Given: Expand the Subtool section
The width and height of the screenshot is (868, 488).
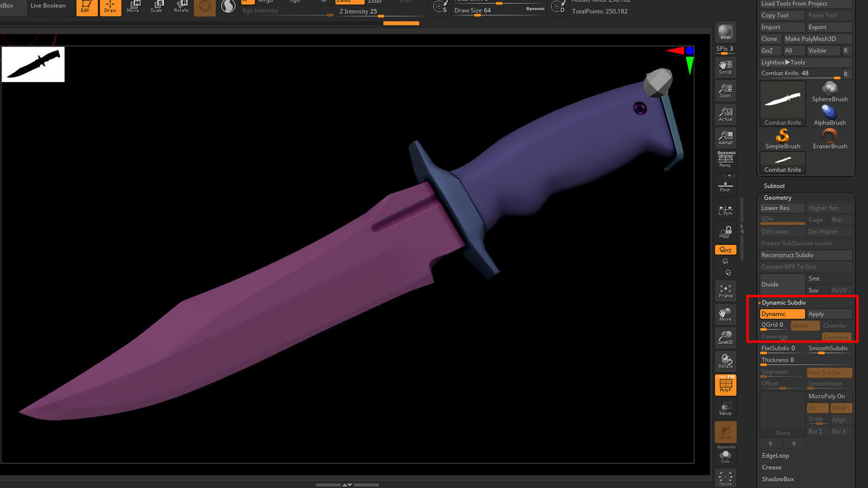Looking at the screenshot, I should click(x=774, y=186).
